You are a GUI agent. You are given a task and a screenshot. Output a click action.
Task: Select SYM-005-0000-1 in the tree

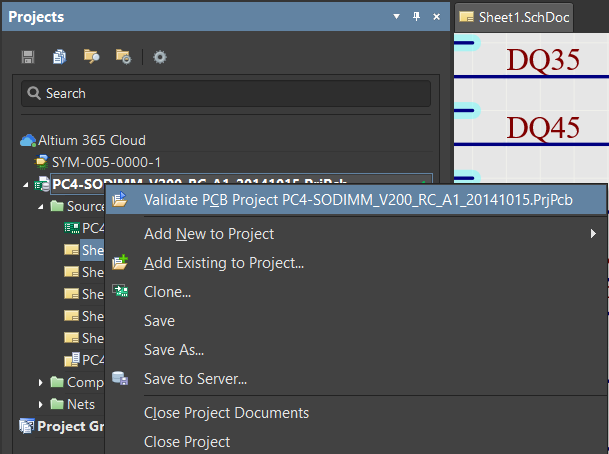point(106,162)
